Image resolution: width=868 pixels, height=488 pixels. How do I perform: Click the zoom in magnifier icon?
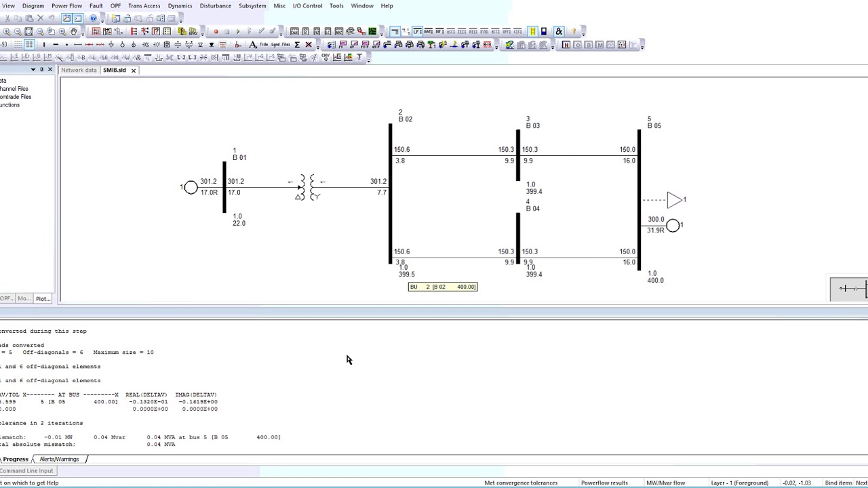coord(7,31)
